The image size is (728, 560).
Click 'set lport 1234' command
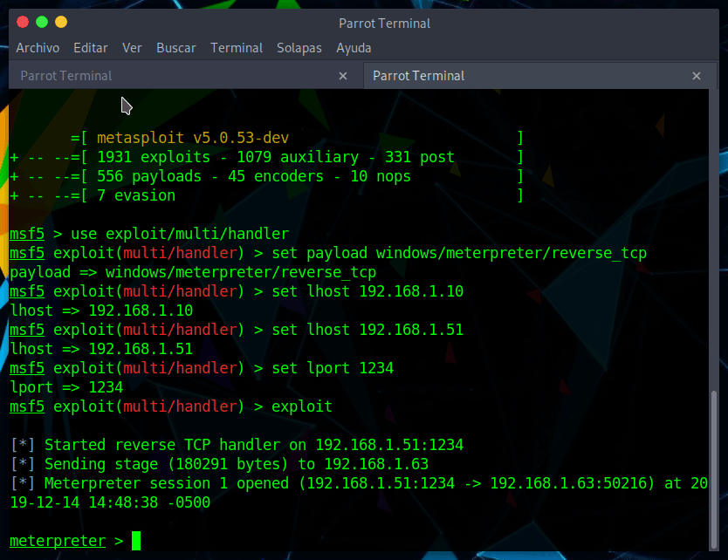coord(333,368)
